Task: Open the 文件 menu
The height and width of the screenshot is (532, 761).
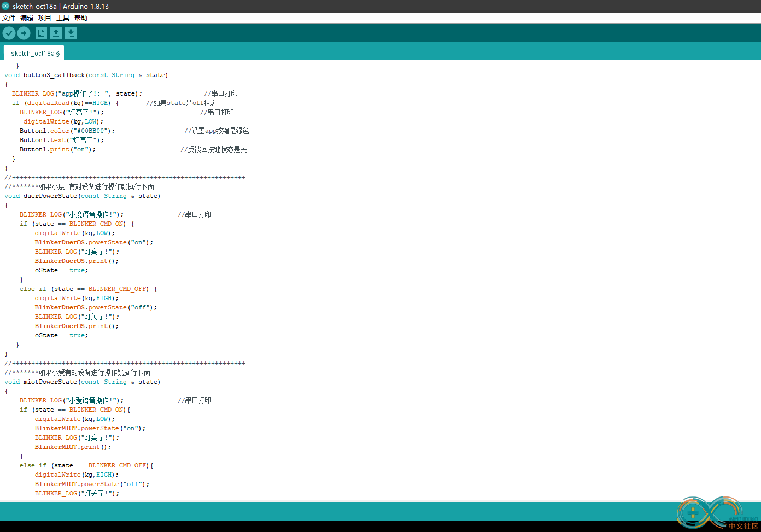Action: (x=9, y=18)
